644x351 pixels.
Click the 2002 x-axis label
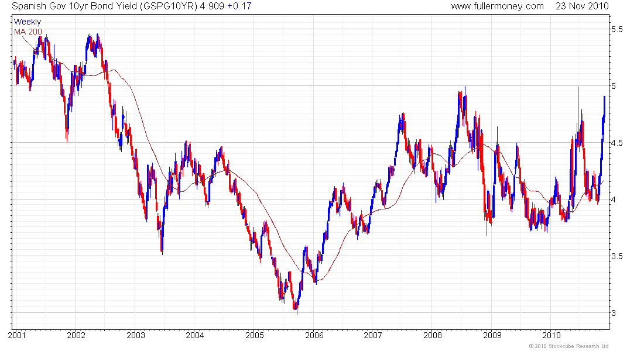[x=76, y=335]
